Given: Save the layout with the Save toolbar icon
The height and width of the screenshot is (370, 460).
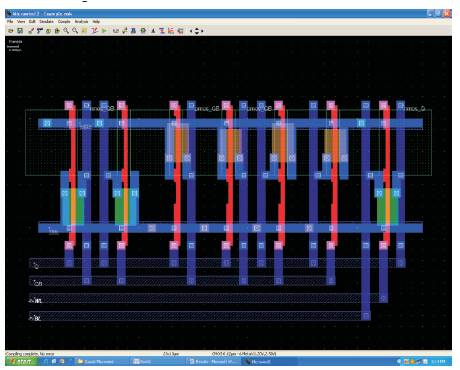Looking at the screenshot, I should pos(20,31).
